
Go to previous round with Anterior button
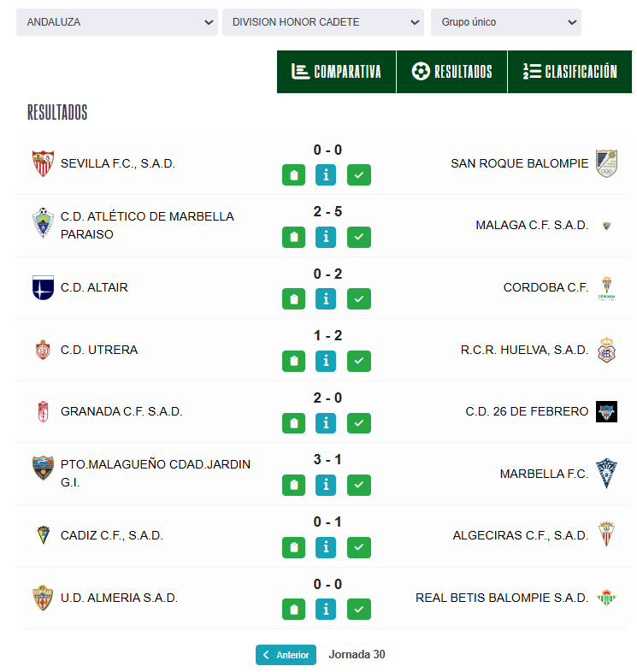pyautogui.click(x=286, y=655)
